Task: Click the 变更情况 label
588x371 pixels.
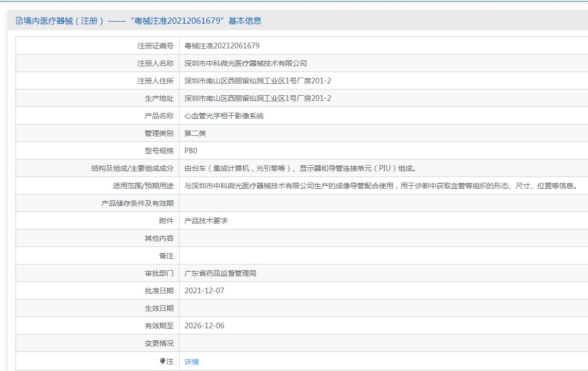Action: click(159, 343)
